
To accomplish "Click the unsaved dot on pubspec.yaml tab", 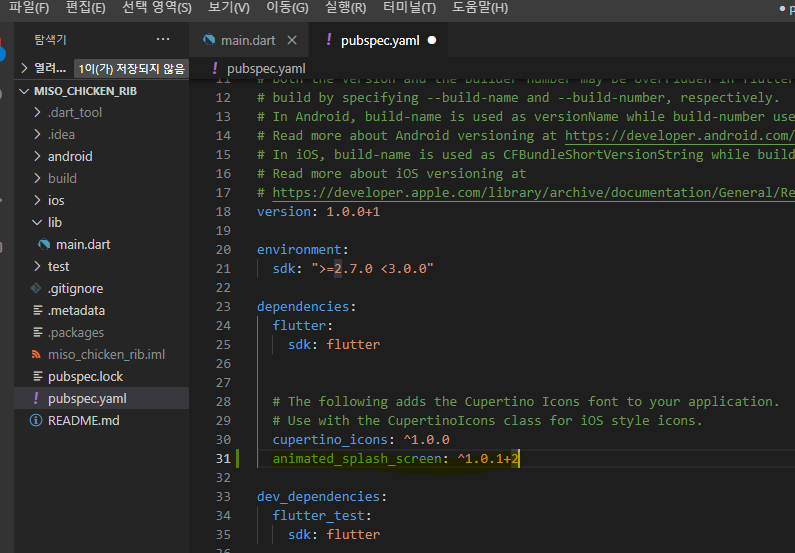I will (x=432, y=40).
